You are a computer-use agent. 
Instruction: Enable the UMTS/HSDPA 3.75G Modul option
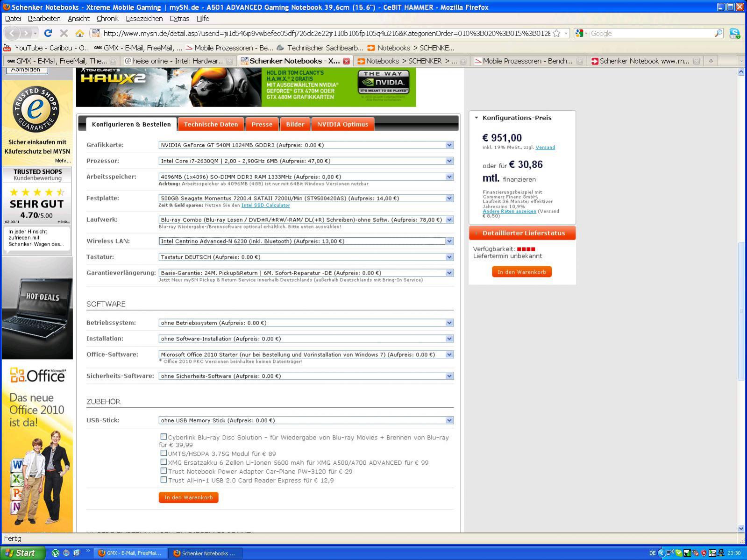(164, 453)
